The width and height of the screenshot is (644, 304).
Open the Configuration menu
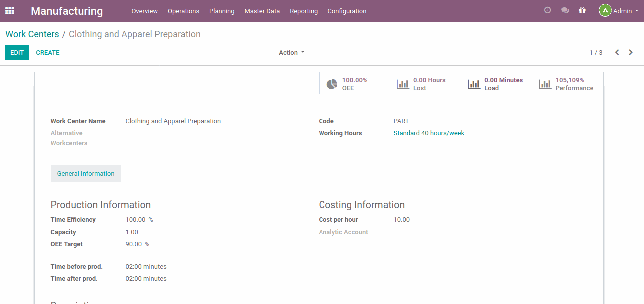[x=347, y=11]
